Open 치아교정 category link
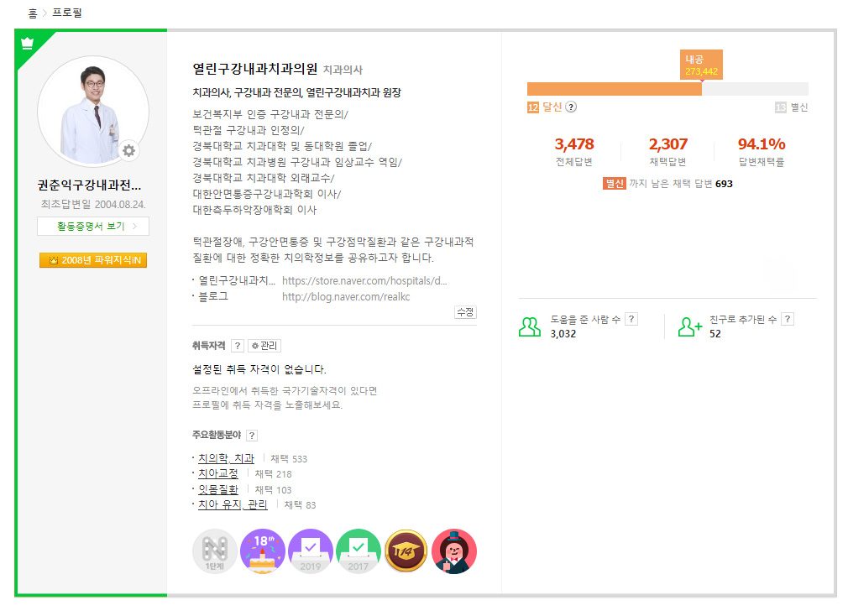This screenshot has width=848, height=616. coord(218,473)
